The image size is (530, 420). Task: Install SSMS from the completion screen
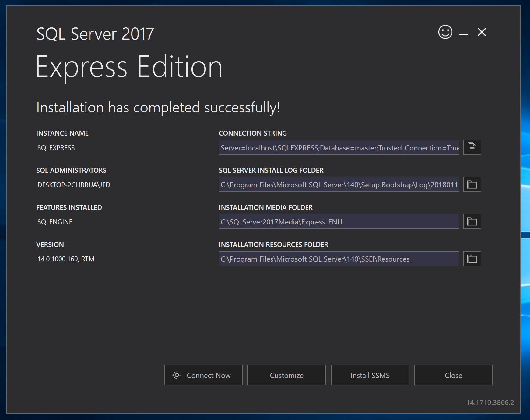click(370, 375)
